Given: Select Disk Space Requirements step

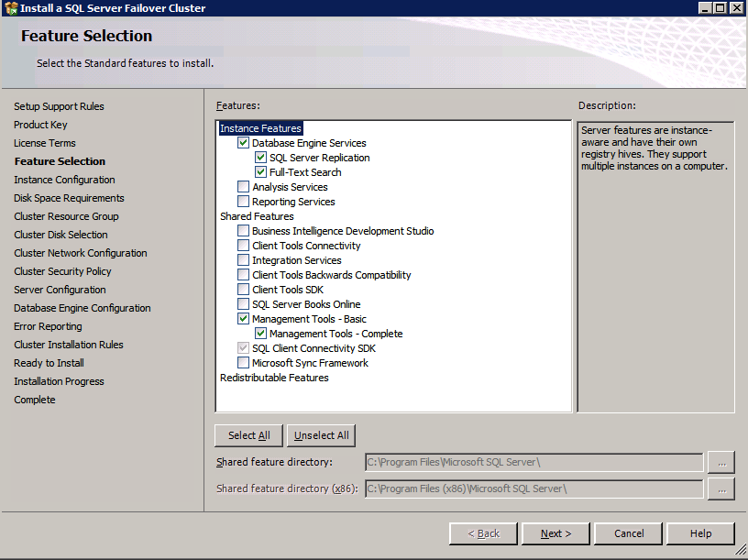Looking at the screenshot, I should click(69, 198).
